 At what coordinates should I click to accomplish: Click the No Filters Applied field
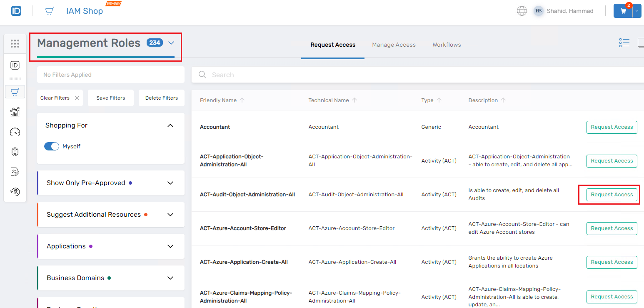click(111, 75)
